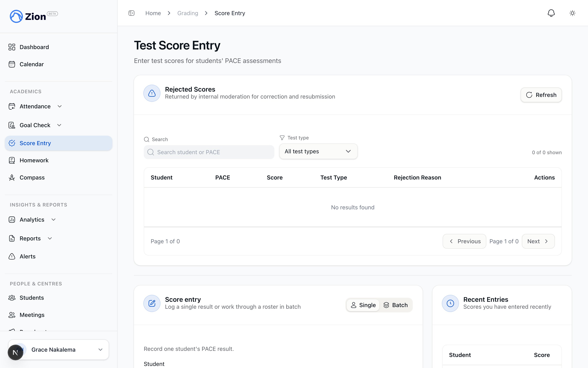The image size is (588, 368).
Task: Click the Compass drafting icon
Action: (12, 178)
